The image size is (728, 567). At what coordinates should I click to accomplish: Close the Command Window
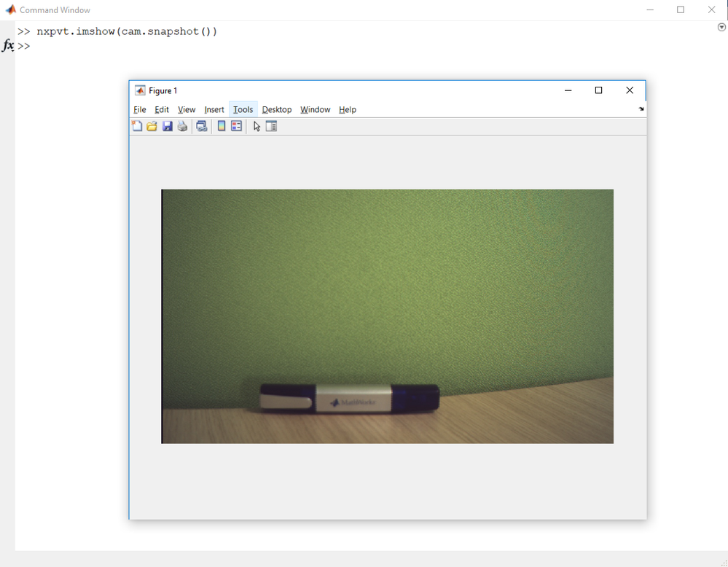(x=711, y=9)
